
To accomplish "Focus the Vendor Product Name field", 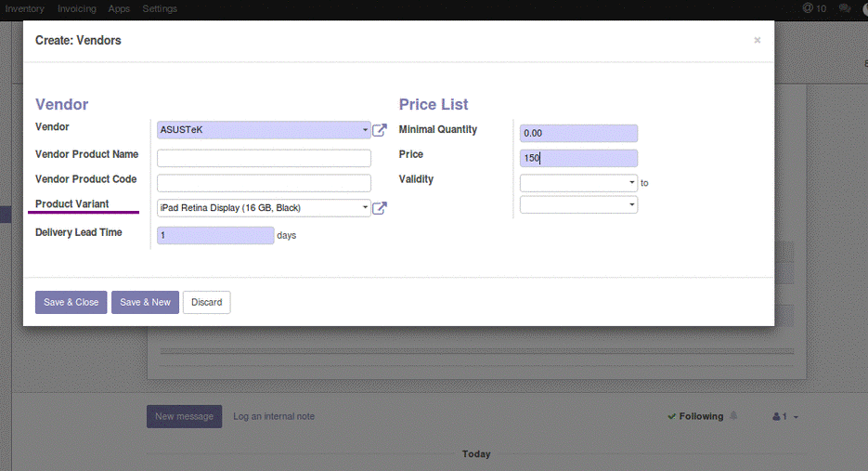I will pos(264,158).
